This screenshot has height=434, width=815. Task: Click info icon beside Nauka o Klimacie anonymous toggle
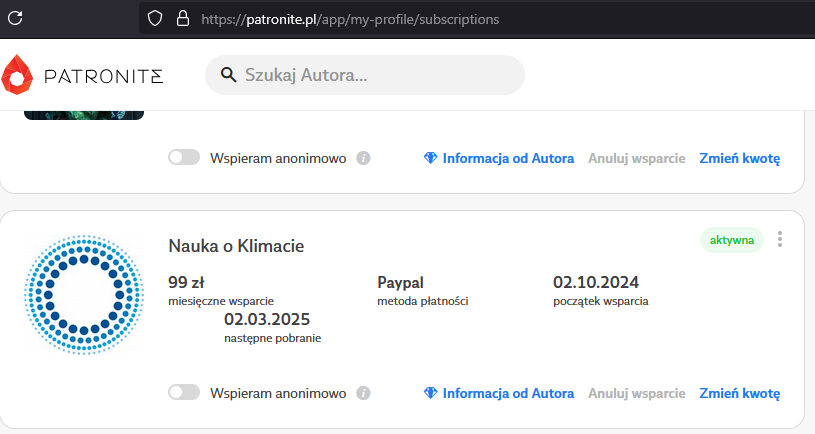(x=364, y=393)
